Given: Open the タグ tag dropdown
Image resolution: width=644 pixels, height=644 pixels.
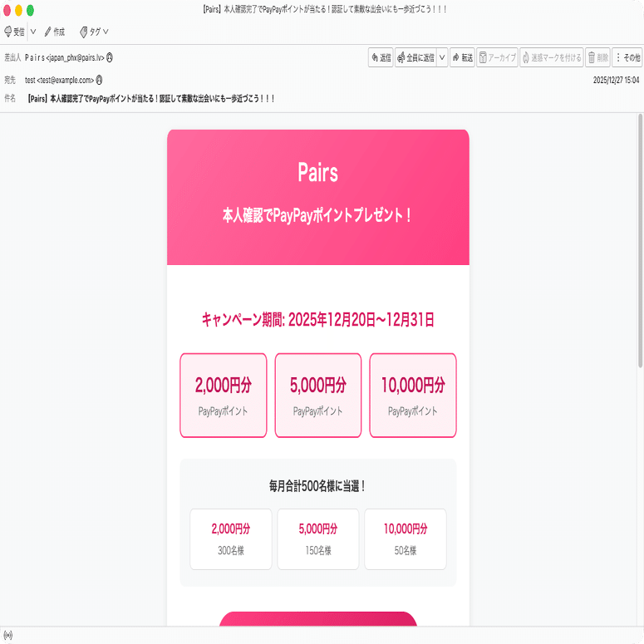Looking at the screenshot, I should 94,32.
